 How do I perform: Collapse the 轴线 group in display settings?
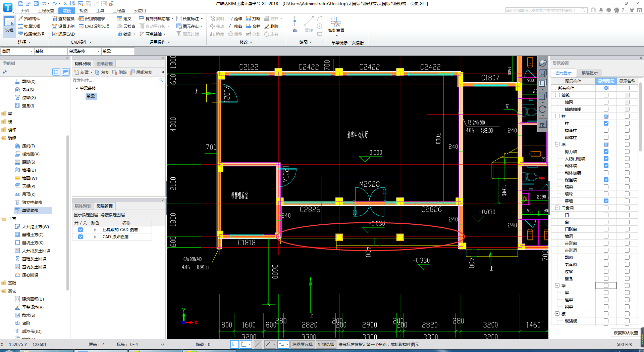coord(557,95)
